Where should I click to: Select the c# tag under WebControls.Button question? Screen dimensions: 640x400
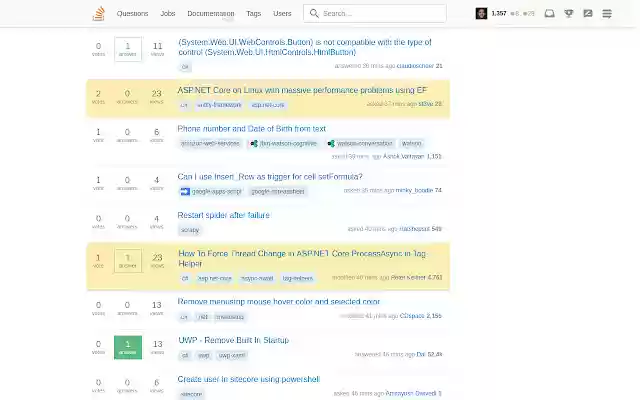tap(185, 67)
